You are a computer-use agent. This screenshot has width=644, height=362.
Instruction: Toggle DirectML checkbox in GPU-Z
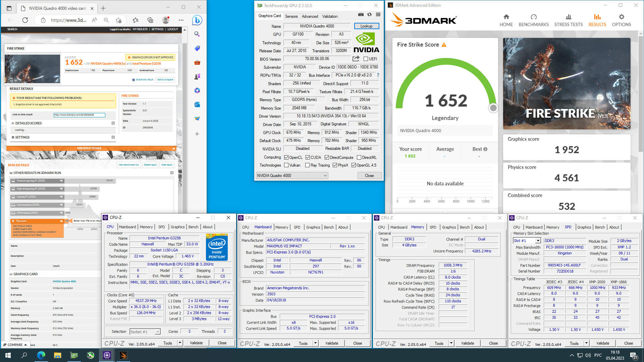pos(359,158)
